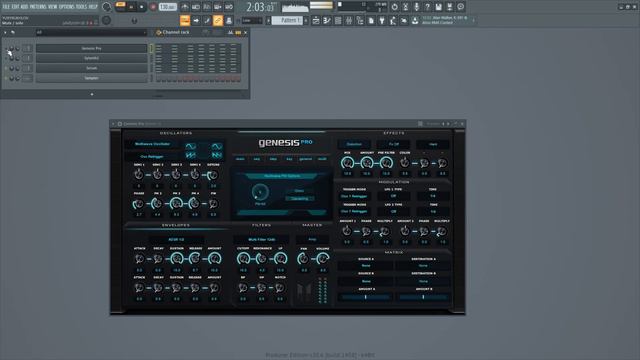Click the plus button beside Pattern 1
The image size is (640, 360).
click(x=306, y=20)
